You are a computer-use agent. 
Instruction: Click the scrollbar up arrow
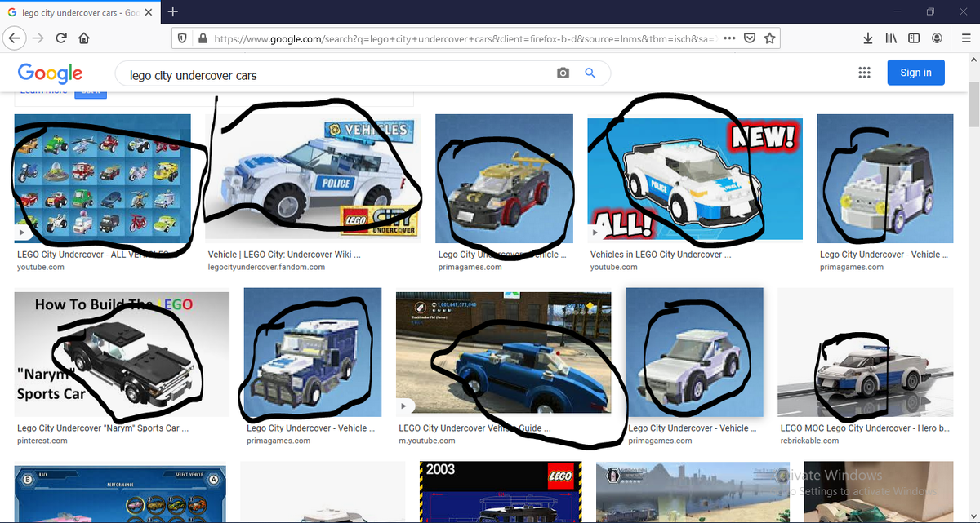(x=973, y=60)
